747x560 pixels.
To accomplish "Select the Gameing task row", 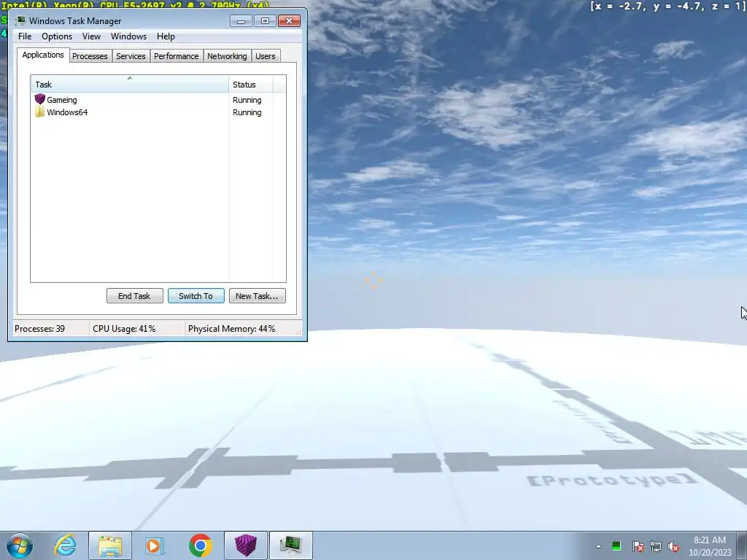I will point(158,99).
